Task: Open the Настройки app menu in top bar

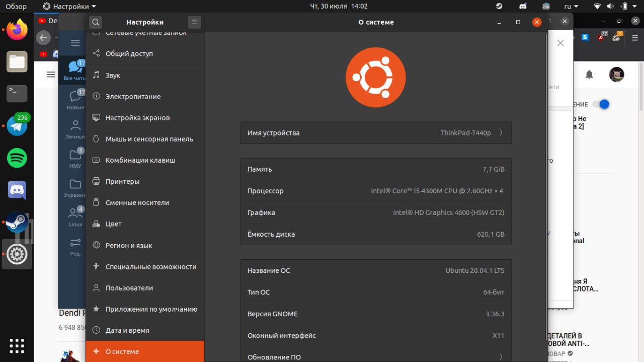Action: point(69,7)
